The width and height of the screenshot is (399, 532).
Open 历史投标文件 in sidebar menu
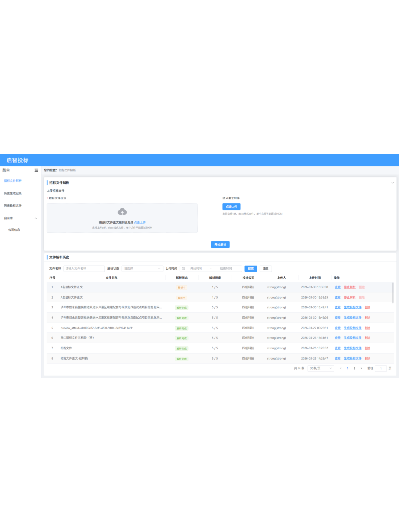13,205
